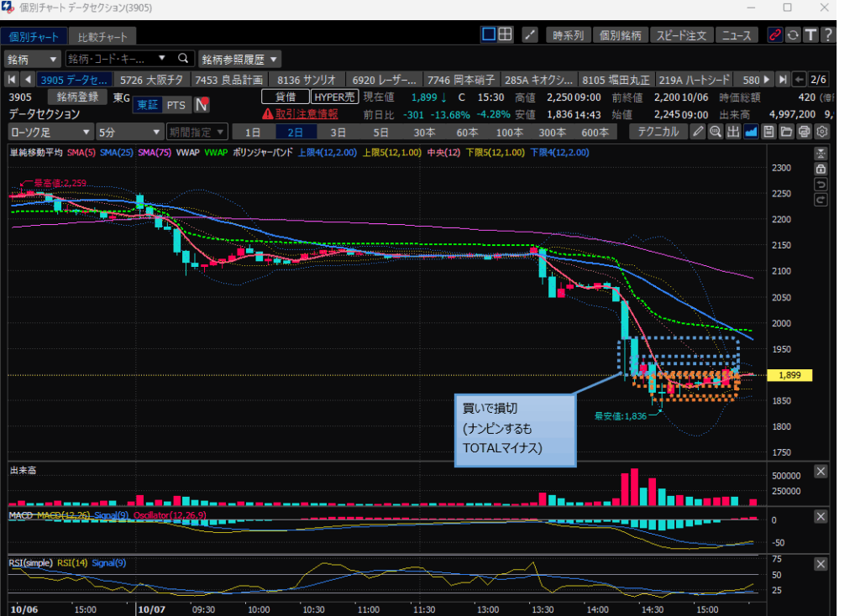860x616 pixels.
Task: Click the refresh arrows icon
Action: pyautogui.click(x=792, y=35)
